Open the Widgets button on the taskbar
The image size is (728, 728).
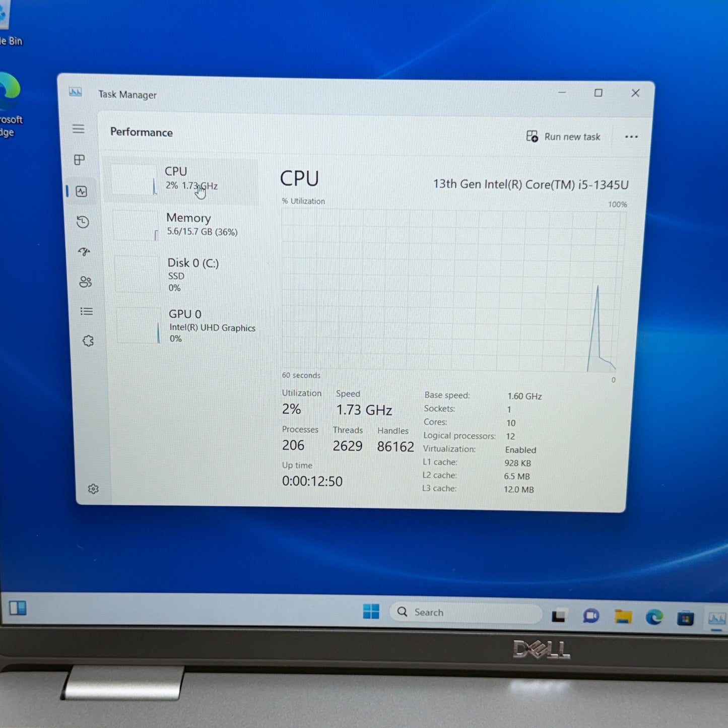(18, 608)
